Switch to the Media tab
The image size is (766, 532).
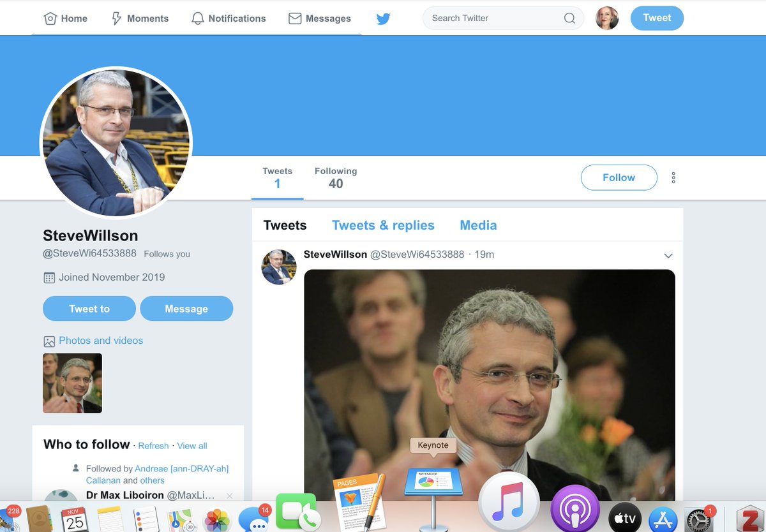point(478,225)
